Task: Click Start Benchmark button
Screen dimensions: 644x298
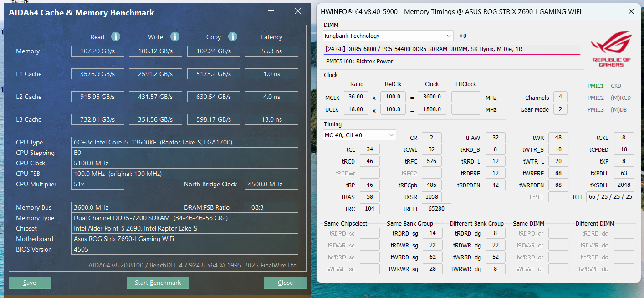Action: [x=158, y=283]
